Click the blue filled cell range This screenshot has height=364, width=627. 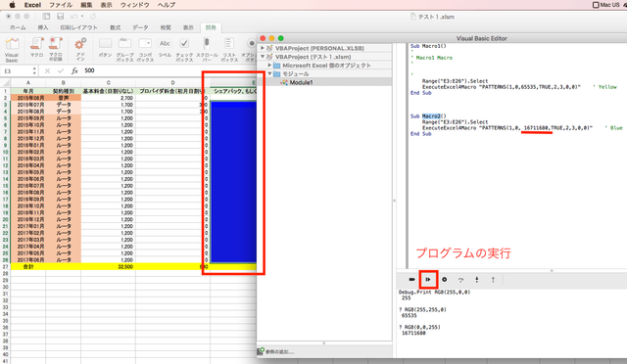coord(233,182)
